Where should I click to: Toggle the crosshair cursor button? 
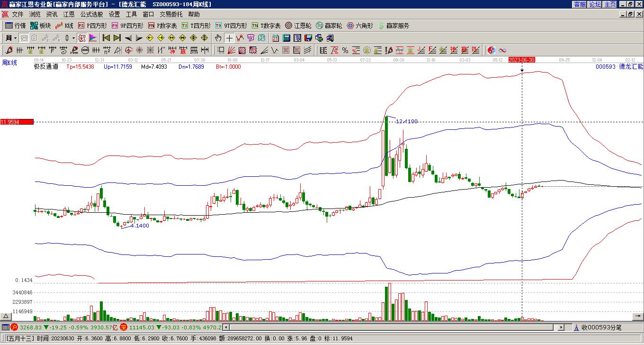point(229,38)
